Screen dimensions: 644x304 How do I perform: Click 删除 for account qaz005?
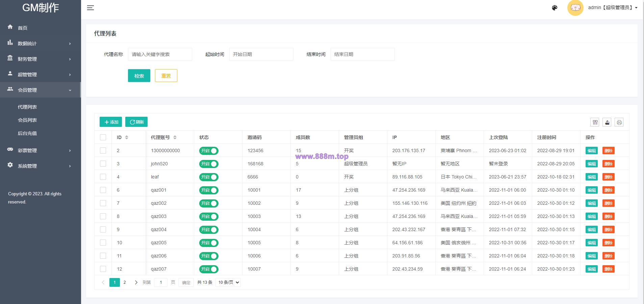tap(609, 243)
